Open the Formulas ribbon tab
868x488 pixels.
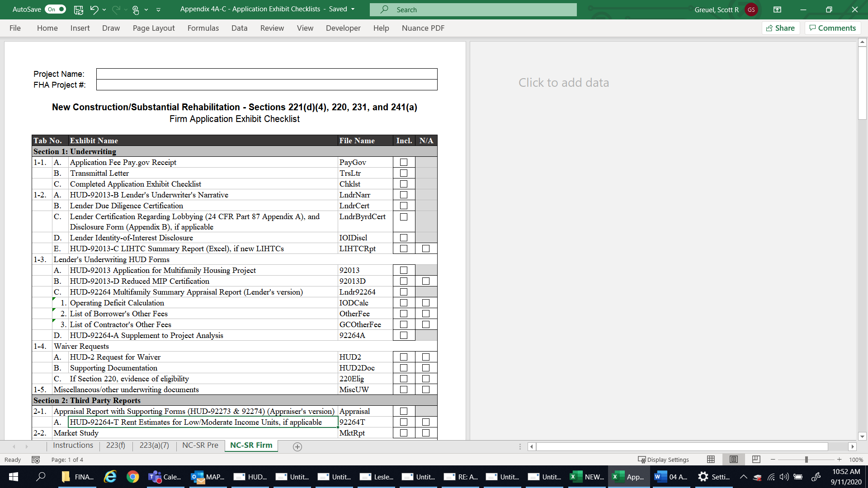(x=203, y=28)
